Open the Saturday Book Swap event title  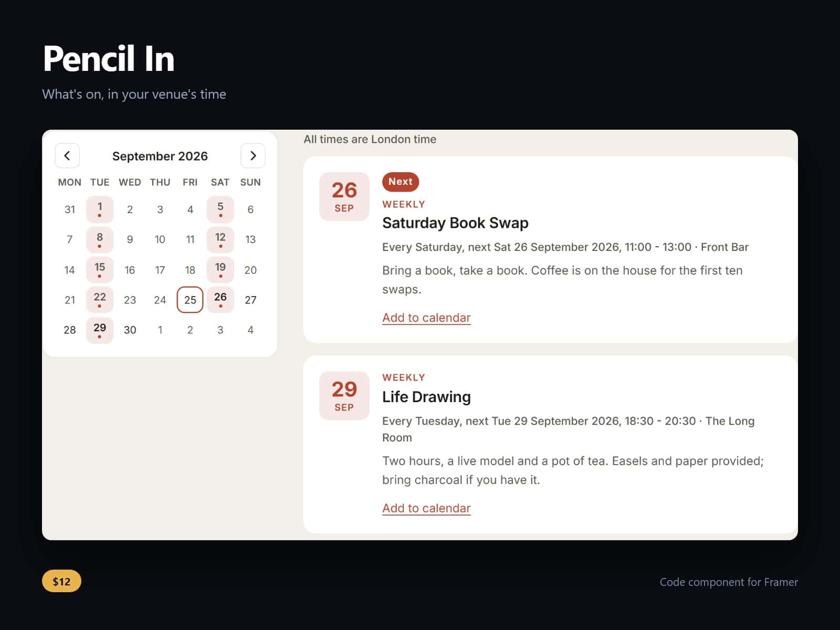click(455, 223)
